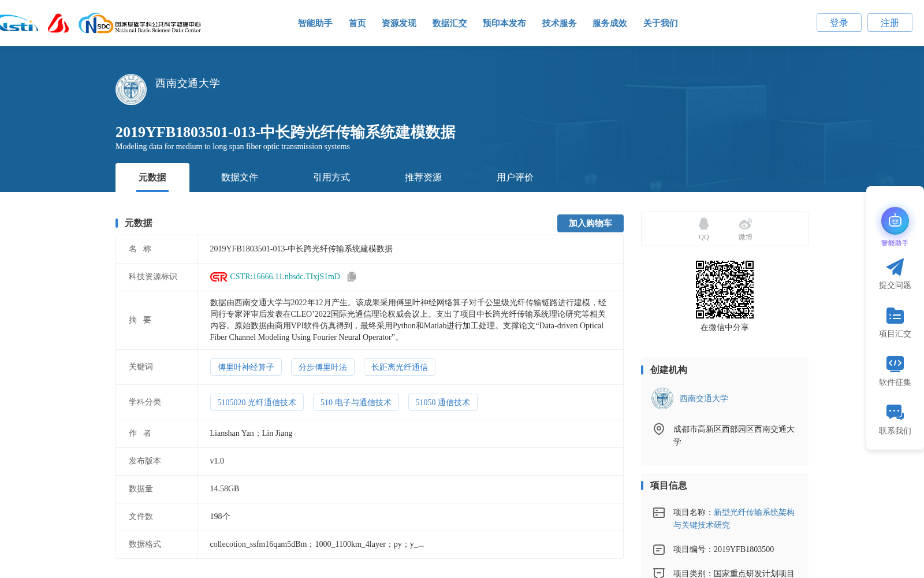
Task: Open project link 新型光纤传输系统架构与关键技术研究
Action: [x=734, y=518]
